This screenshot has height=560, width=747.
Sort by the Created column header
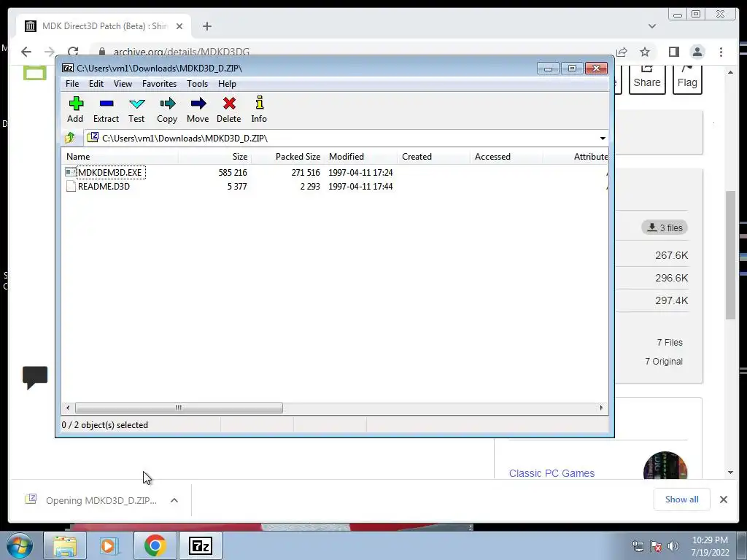[433, 157]
